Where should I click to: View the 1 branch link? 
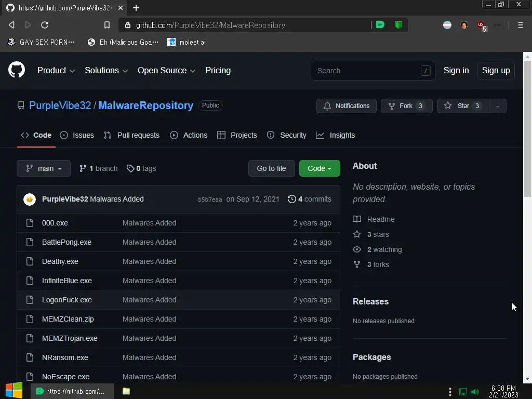(98, 168)
